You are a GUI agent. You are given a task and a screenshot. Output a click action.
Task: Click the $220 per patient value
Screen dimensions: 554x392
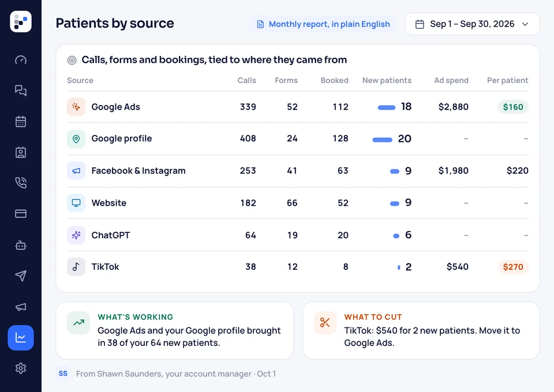pyautogui.click(x=517, y=171)
